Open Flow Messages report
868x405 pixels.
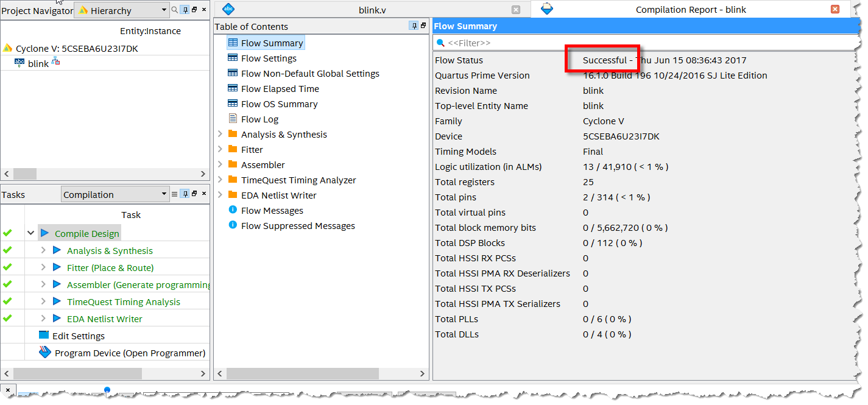click(x=272, y=211)
